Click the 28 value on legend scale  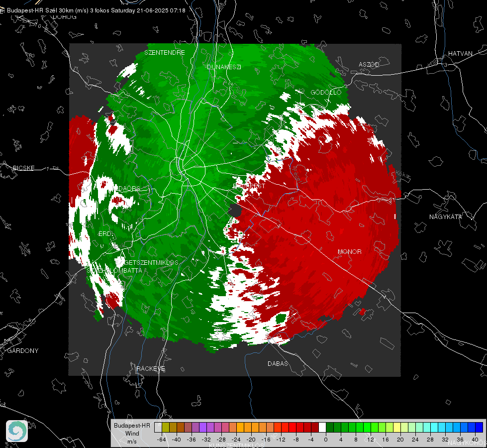430,440
